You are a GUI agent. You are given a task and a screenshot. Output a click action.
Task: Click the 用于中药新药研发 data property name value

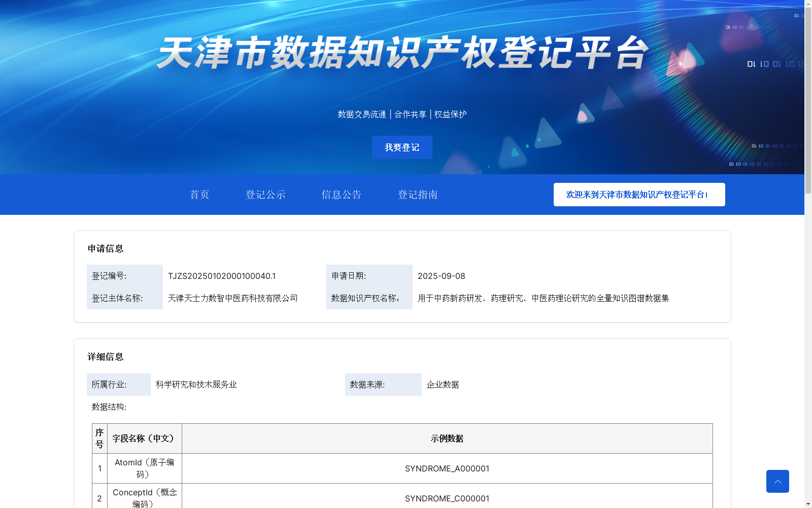point(544,298)
